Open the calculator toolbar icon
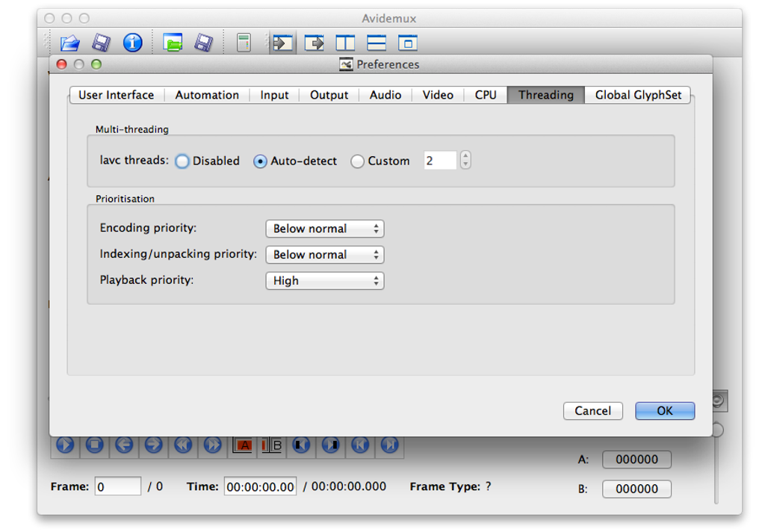The height and width of the screenshot is (532, 762). [x=244, y=43]
